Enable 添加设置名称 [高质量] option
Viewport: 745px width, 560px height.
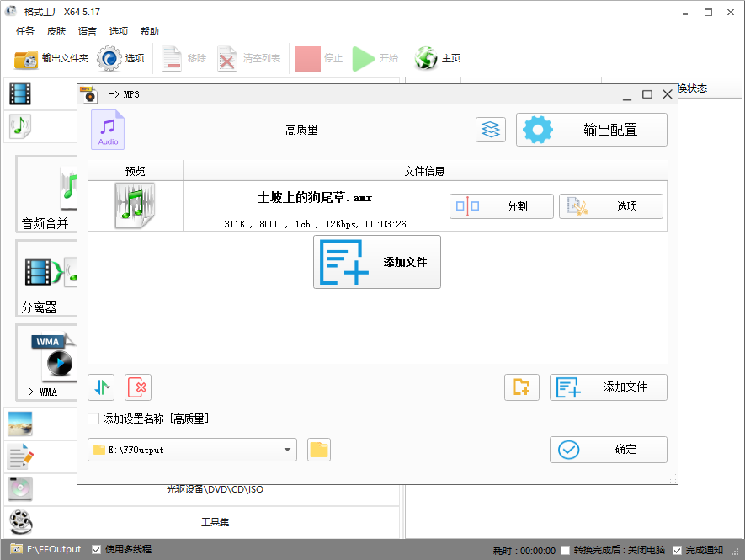[93, 418]
